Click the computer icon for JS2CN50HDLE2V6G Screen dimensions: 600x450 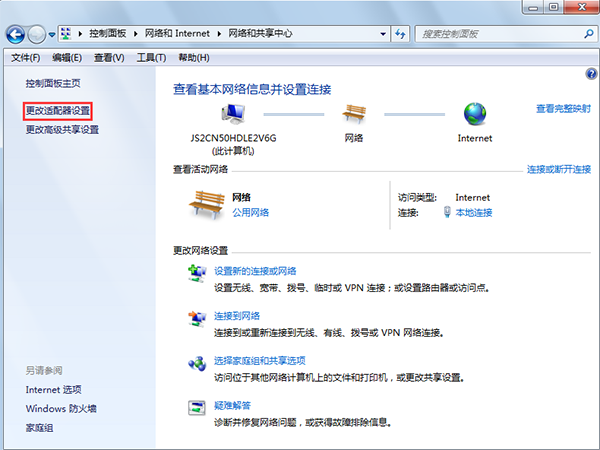tap(233, 114)
